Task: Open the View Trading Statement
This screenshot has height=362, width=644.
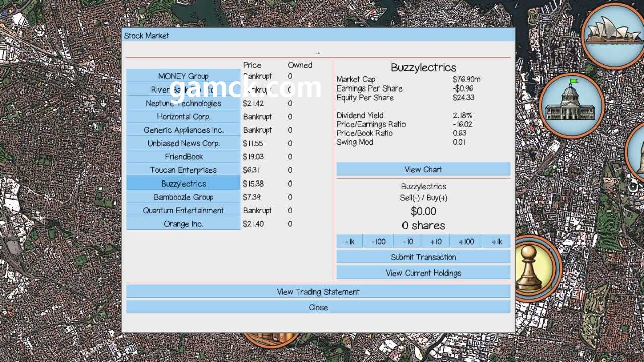Action: click(318, 292)
